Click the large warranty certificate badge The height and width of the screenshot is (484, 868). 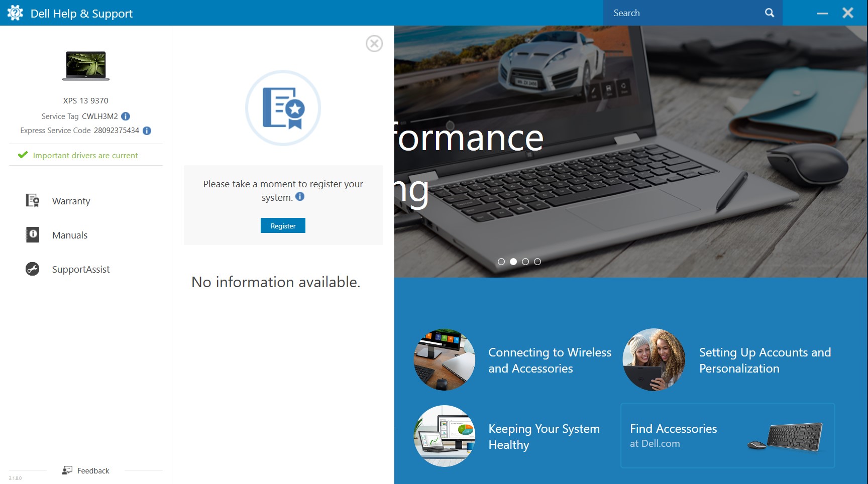pos(283,108)
